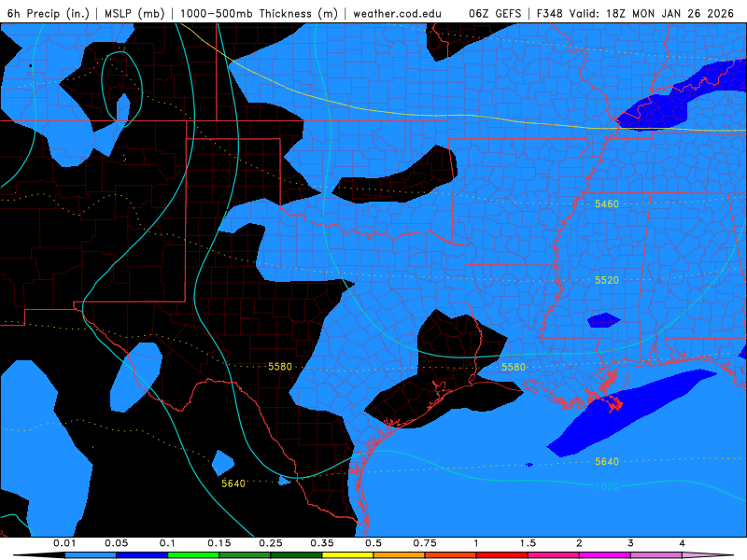Click the light blue 0.01–0.05 legend swatch
747x560 pixels.
pyautogui.click(x=91, y=555)
